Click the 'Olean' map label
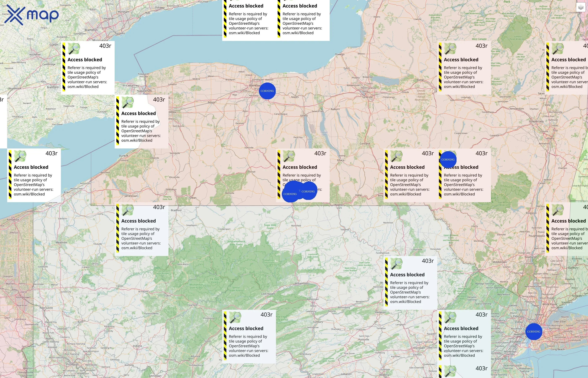This screenshot has height=378, width=588. [193, 198]
